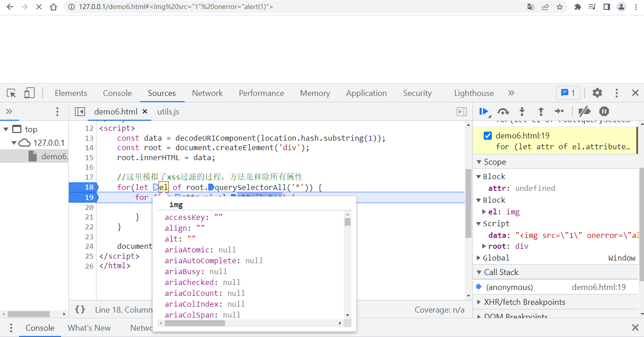Open DevTools settings gear

(x=597, y=93)
